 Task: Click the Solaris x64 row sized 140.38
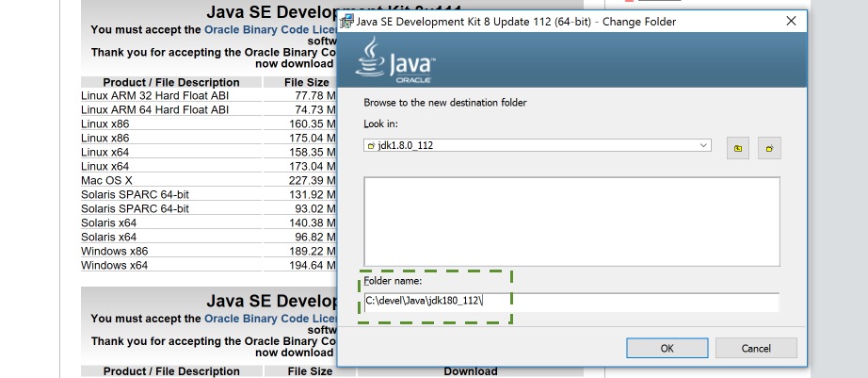point(208,222)
